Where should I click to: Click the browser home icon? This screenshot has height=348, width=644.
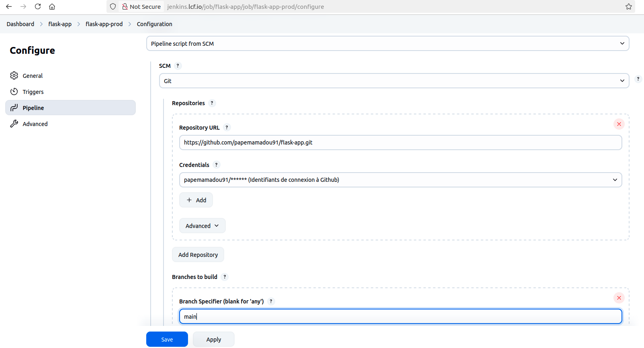[x=52, y=6]
